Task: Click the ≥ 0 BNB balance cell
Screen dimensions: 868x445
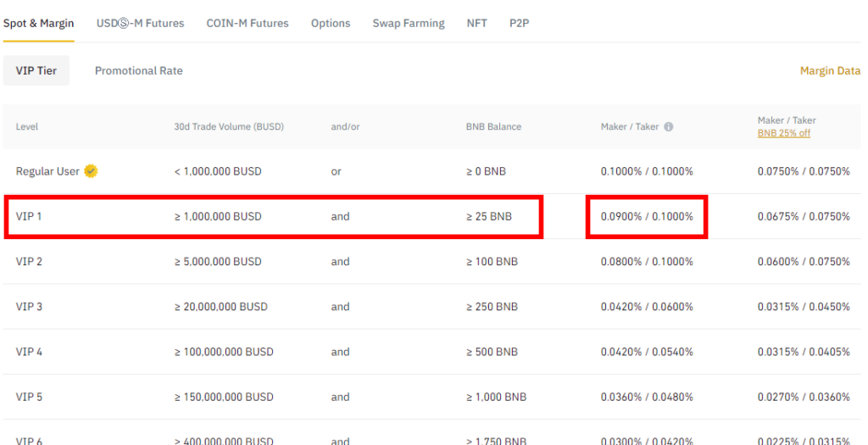Action: [x=486, y=171]
